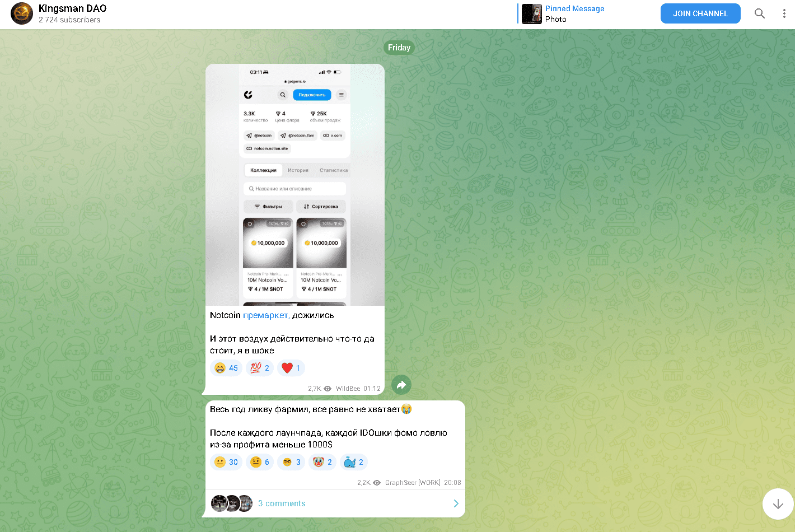Click the WildBee author signature
The width and height of the screenshot is (795, 532).
348,389
